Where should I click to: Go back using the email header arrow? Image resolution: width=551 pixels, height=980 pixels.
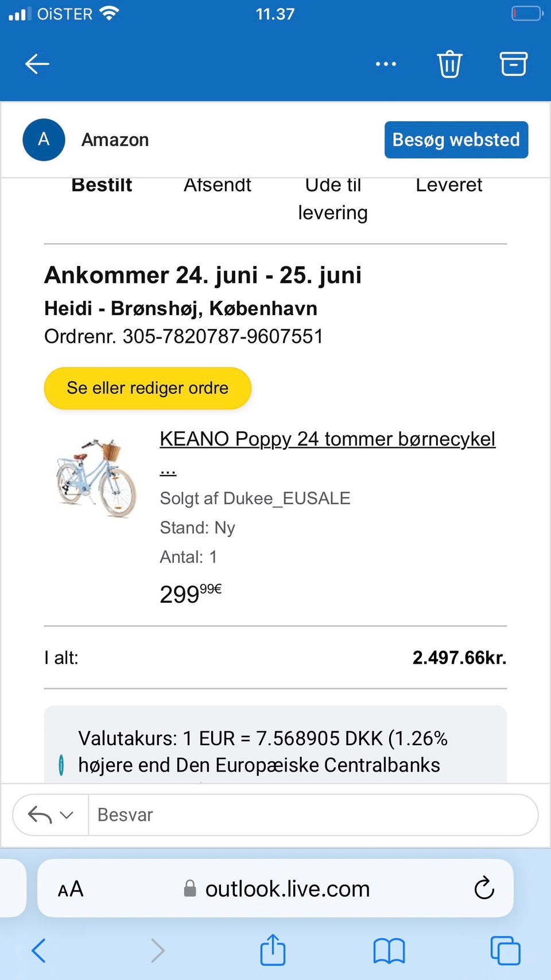(37, 64)
